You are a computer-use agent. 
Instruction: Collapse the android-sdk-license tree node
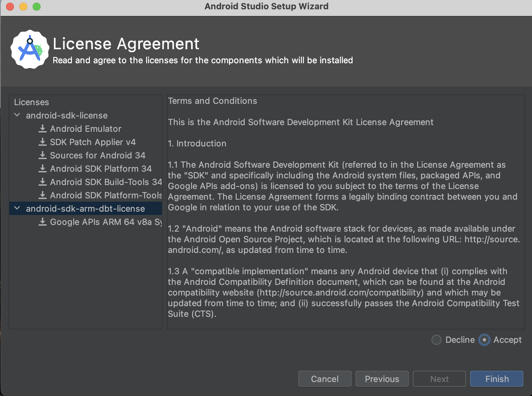tap(17, 115)
